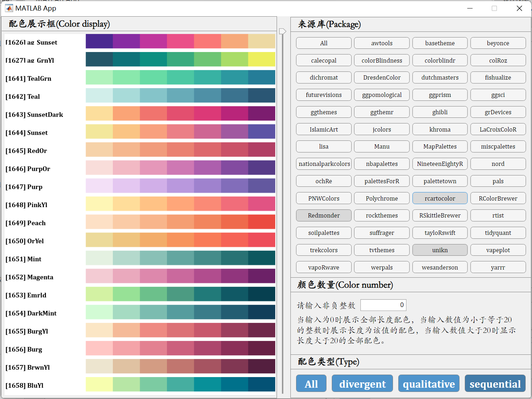Select the [1646] PurpOr palette label
Screen dimensions: 532x399
click(x=28, y=169)
